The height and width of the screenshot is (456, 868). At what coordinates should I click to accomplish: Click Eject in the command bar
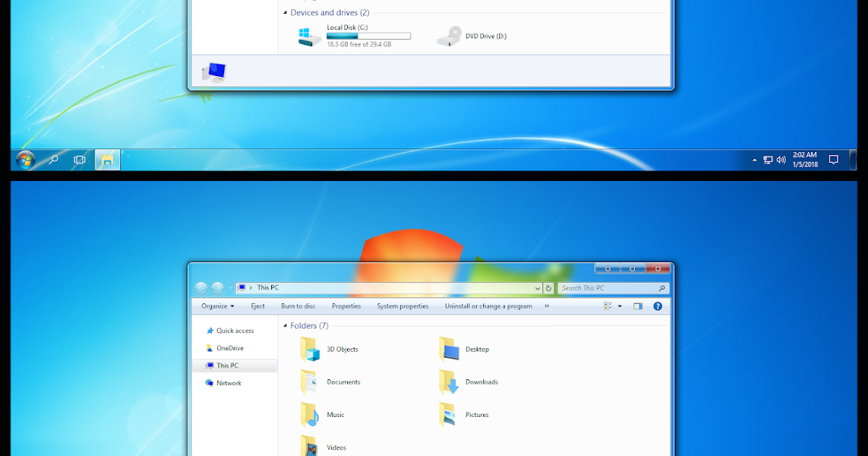(258, 306)
